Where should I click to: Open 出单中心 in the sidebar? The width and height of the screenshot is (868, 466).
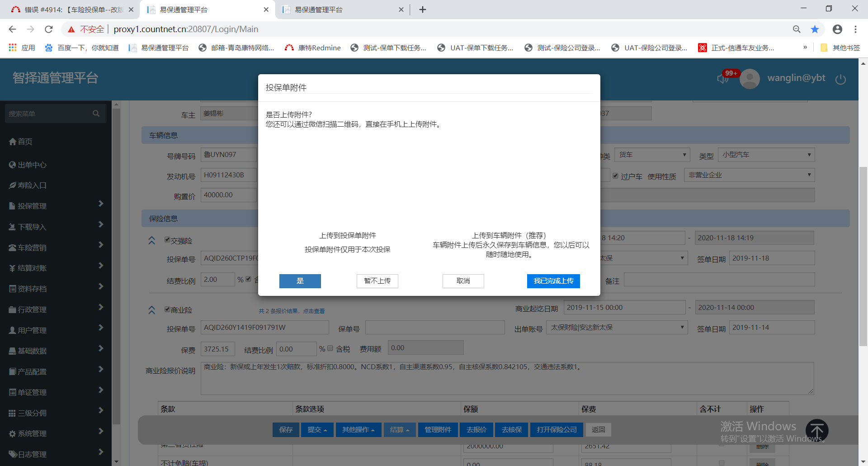pyautogui.click(x=28, y=165)
